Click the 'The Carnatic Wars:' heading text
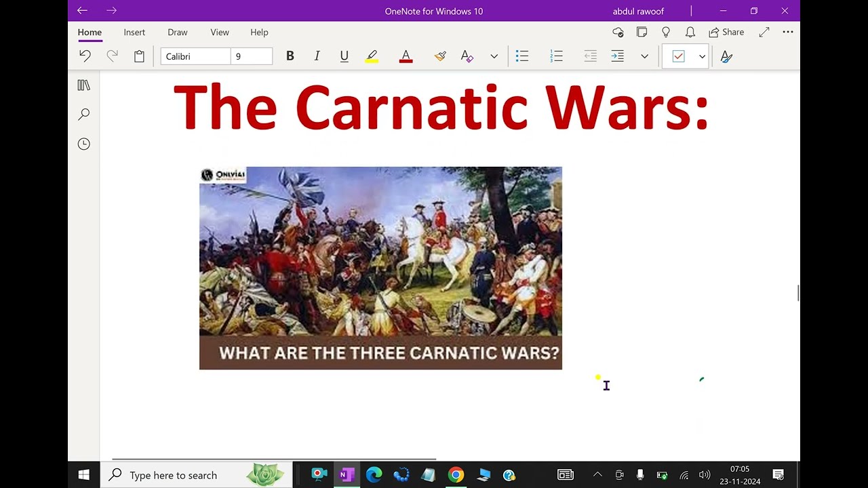This screenshot has width=868, height=488. (441, 107)
